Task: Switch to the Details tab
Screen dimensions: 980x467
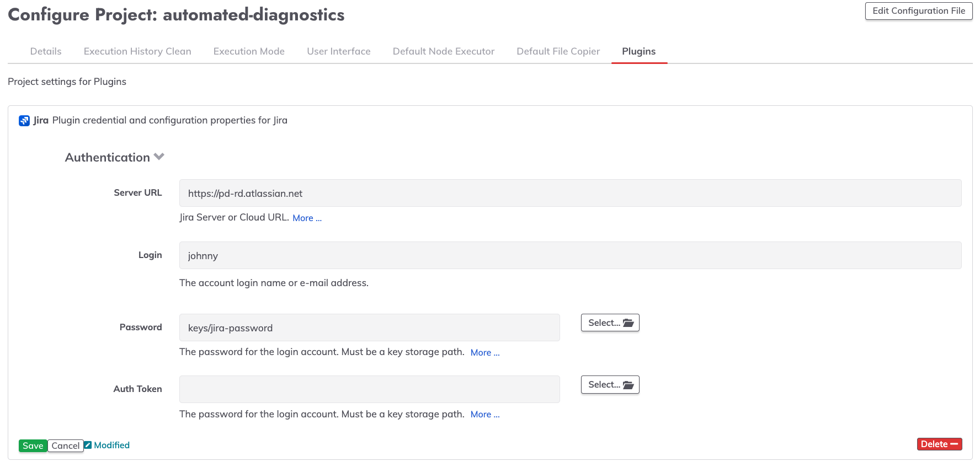Action: tap(46, 51)
